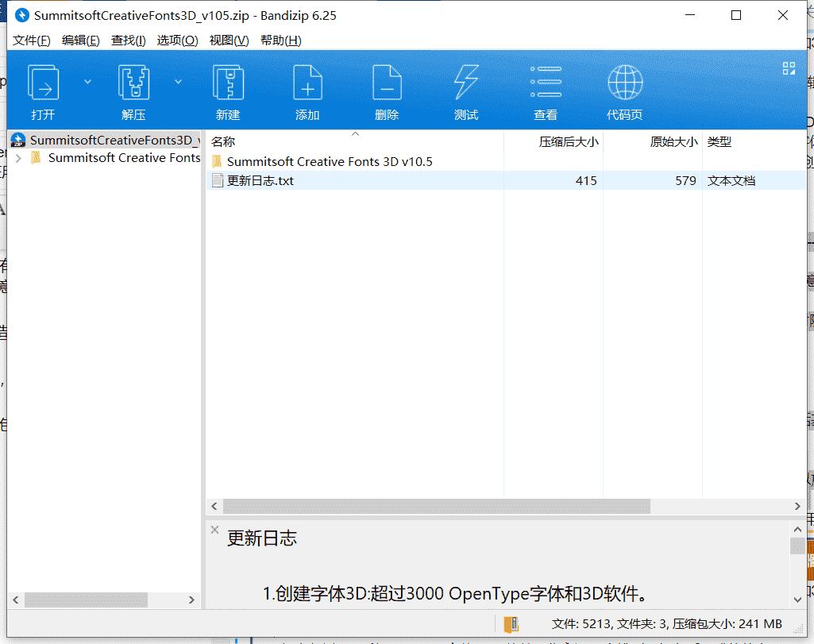814x644 pixels.
Task: Click tree panel scroll right arrow
Action: [191, 600]
